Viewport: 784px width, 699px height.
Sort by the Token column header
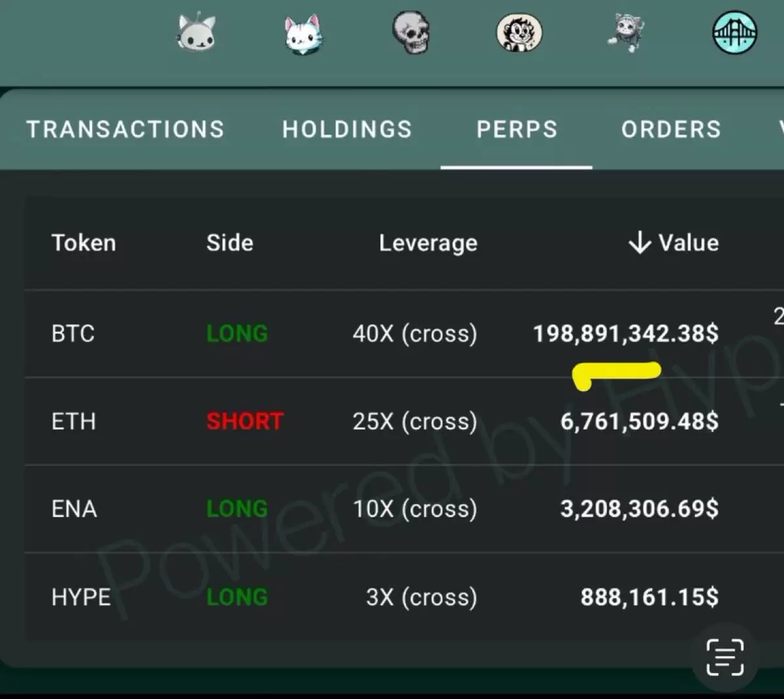click(84, 242)
